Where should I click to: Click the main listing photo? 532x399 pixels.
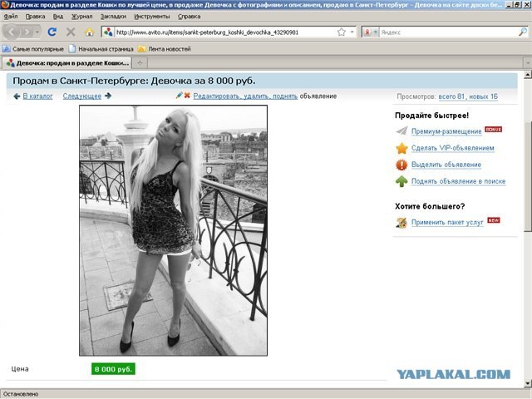pyautogui.click(x=174, y=230)
